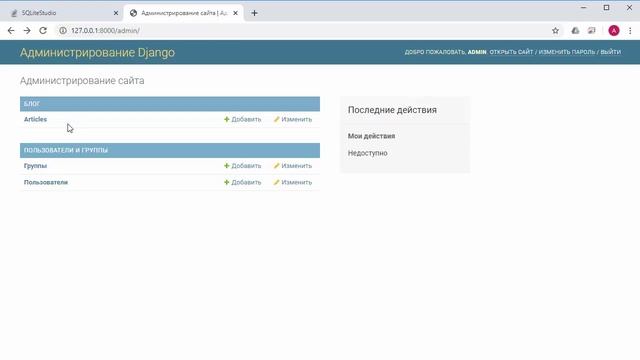Image resolution: width=640 pixels, height=360 pixels.
Task: Open the pink profile avatar menu
Action: pos(613,31)
